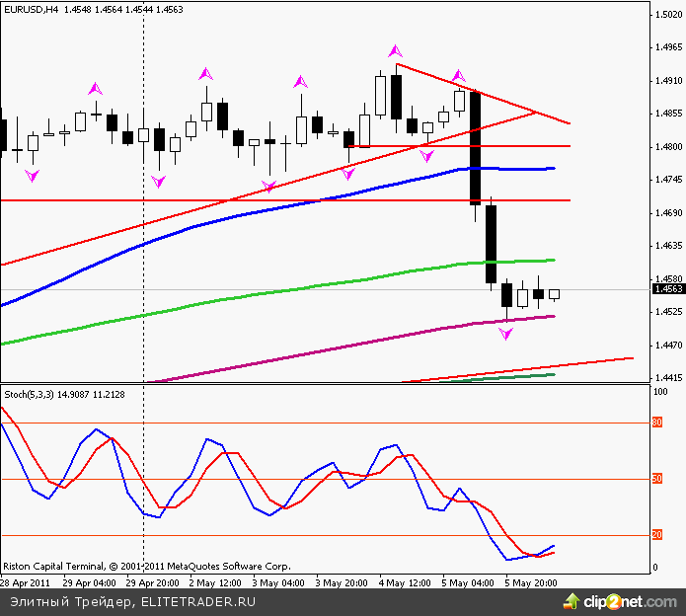Select the highlighted current price tag 1.4563
Screen dimensions: 686x616
pos(667,289)
